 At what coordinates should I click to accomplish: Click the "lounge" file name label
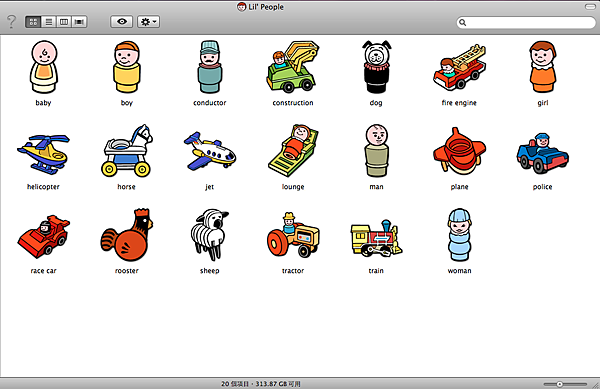pyautogui.click(x=293, y=187)
